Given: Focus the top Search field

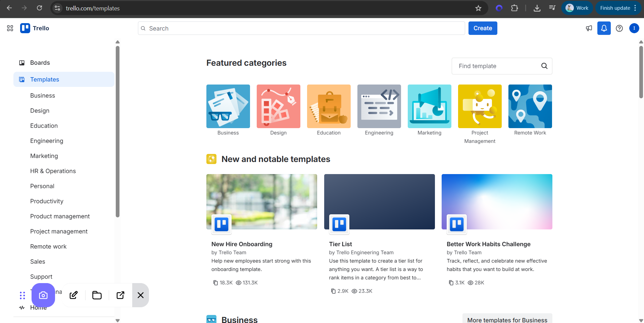Looking at the screenshot, I should 301,28.
